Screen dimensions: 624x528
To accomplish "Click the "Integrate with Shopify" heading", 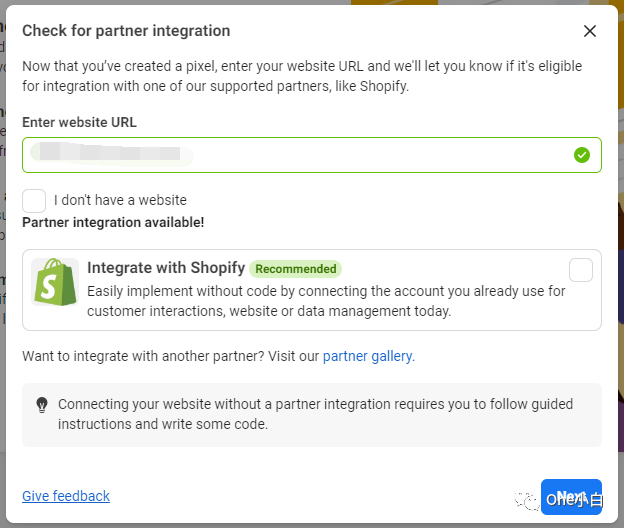I will 166,268.
